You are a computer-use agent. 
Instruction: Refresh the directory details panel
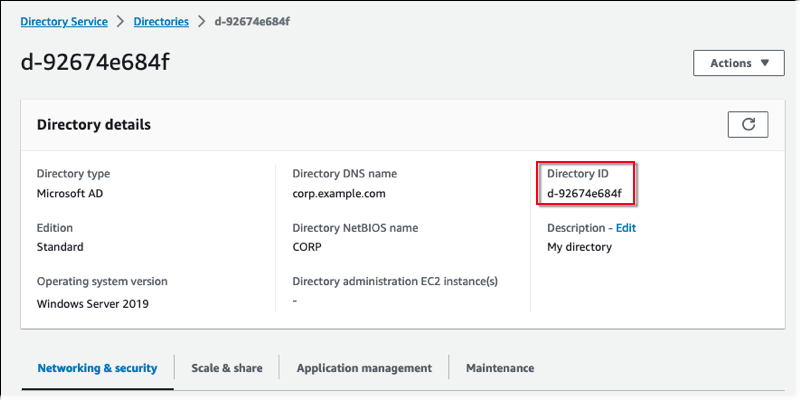[x=747, y=124]
